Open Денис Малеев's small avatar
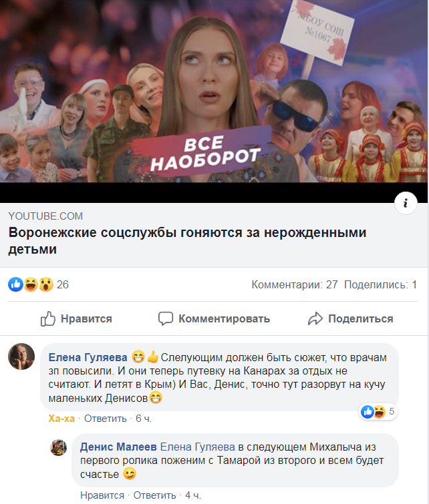 click(x=58, y=447)
